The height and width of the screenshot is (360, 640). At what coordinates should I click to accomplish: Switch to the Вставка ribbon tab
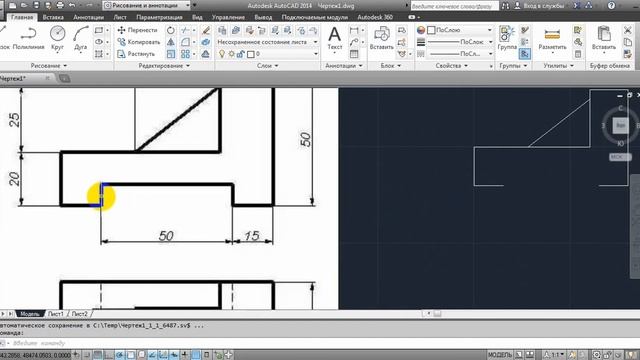(53, 17)
